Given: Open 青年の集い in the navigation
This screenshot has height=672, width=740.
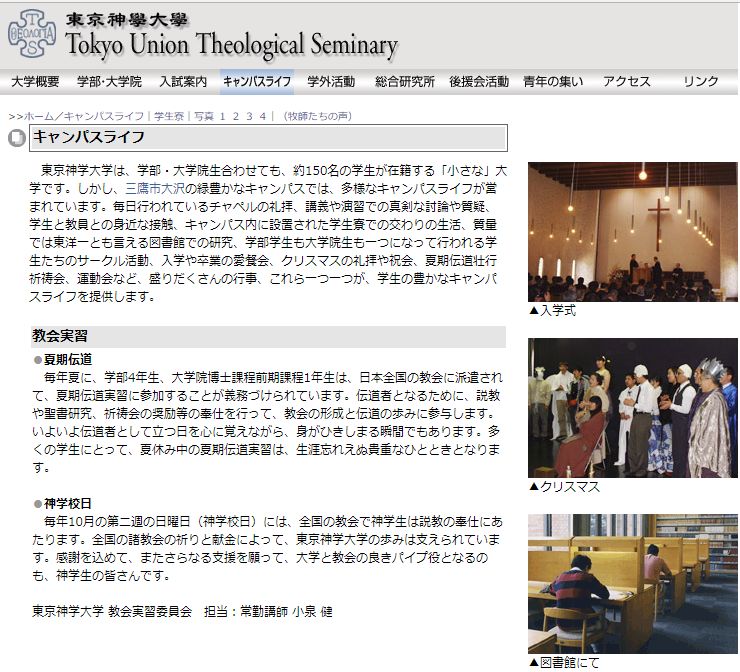Looking at the screenshot, I should 553,82.
